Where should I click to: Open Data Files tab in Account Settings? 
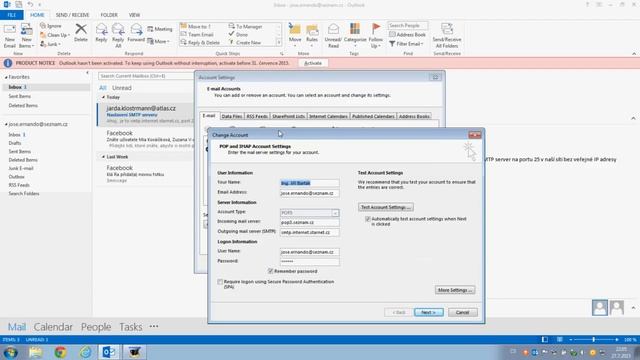click(x=232, y=116)
